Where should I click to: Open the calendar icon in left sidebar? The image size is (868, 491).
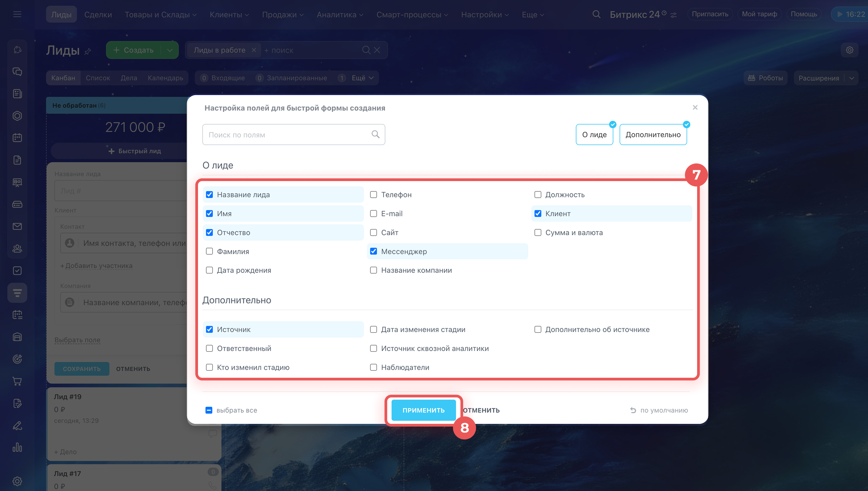coord(17,138)
